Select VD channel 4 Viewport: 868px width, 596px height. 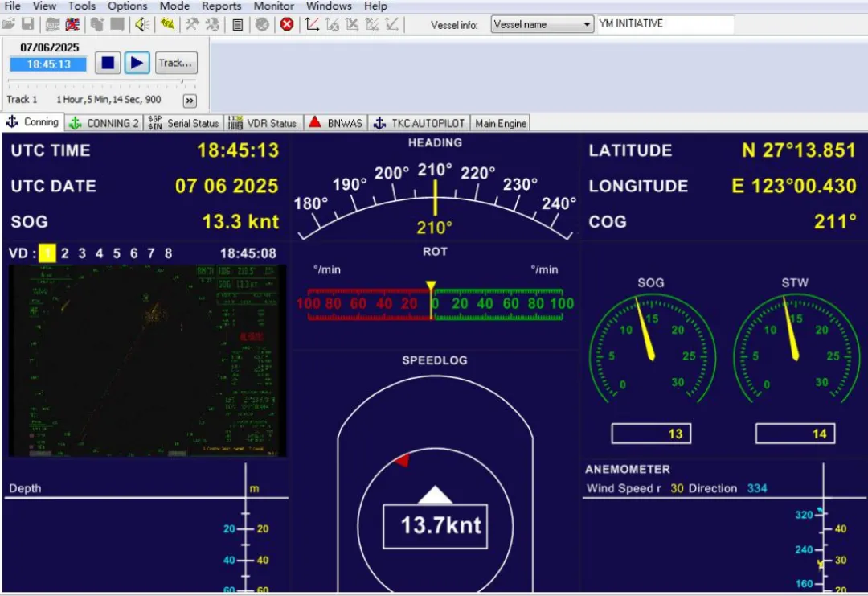[x=99, y=253]
